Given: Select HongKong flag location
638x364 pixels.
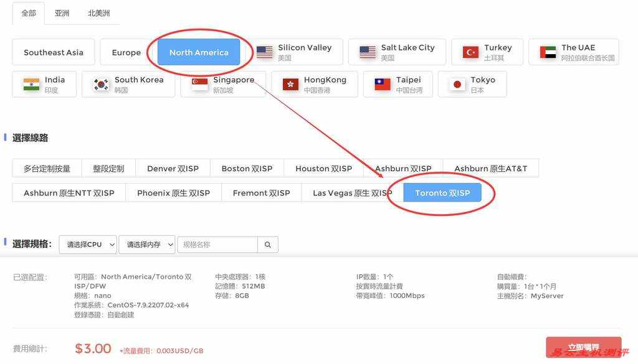Looking at the screenshot, I should coord(315,84).
